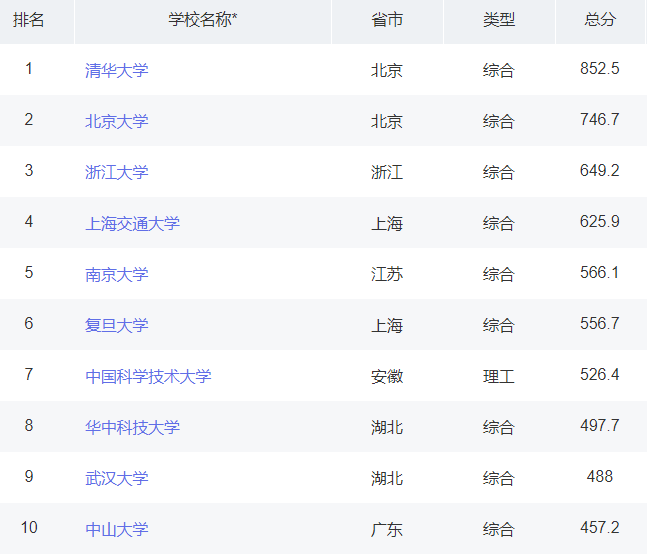Click 综合 in the 中山大学 row
The height and width of the screenshot is (556, 647).
tap(498, 530)
